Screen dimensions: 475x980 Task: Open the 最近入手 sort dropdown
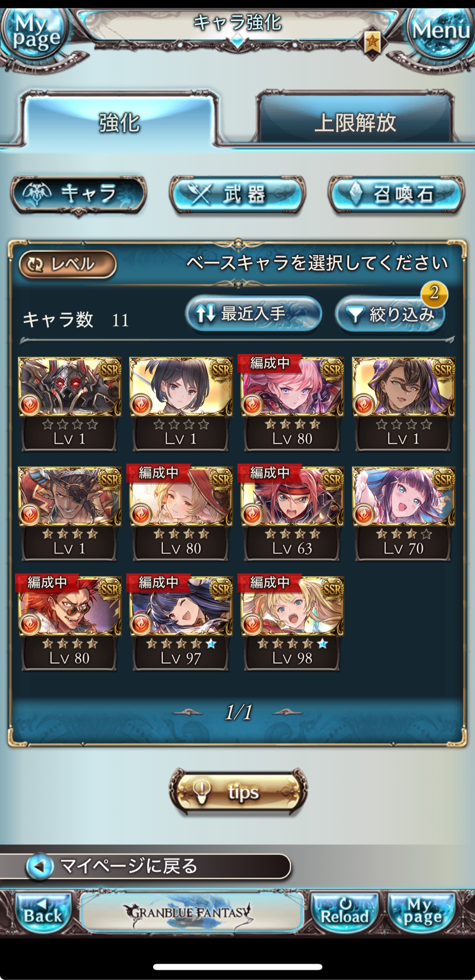[253, 314]
